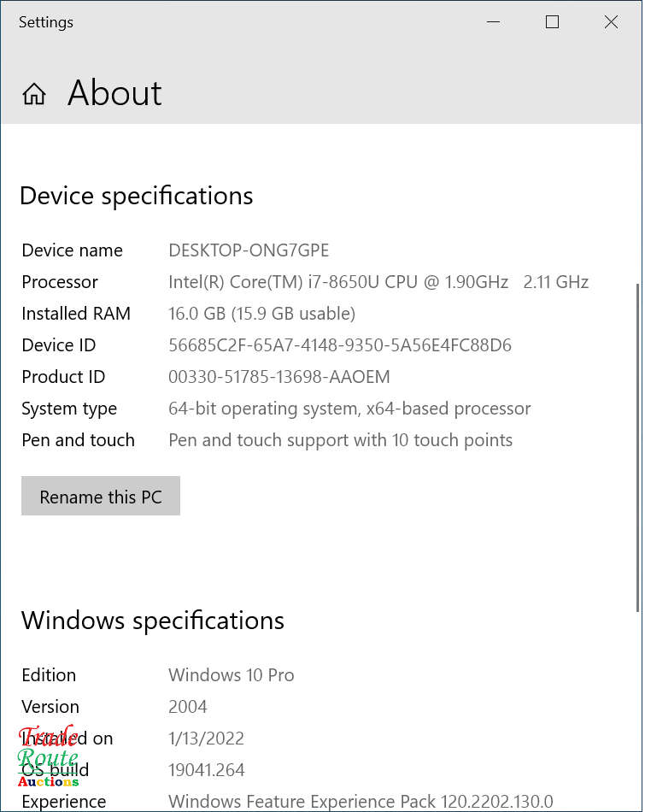This screenshot has width=645, height=812.
Task: Select the Device name value DESKTOP-ONG7GPE
Action: coord(249,250)
